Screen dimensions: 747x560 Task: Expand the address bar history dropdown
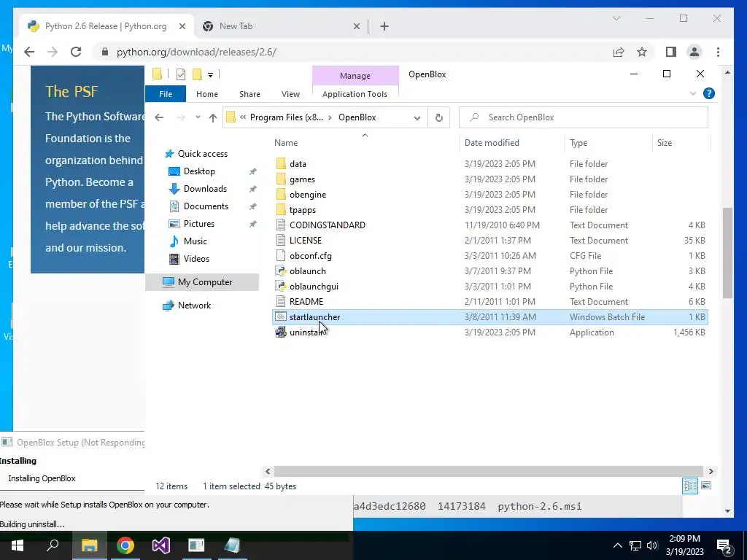click(417, 117)
